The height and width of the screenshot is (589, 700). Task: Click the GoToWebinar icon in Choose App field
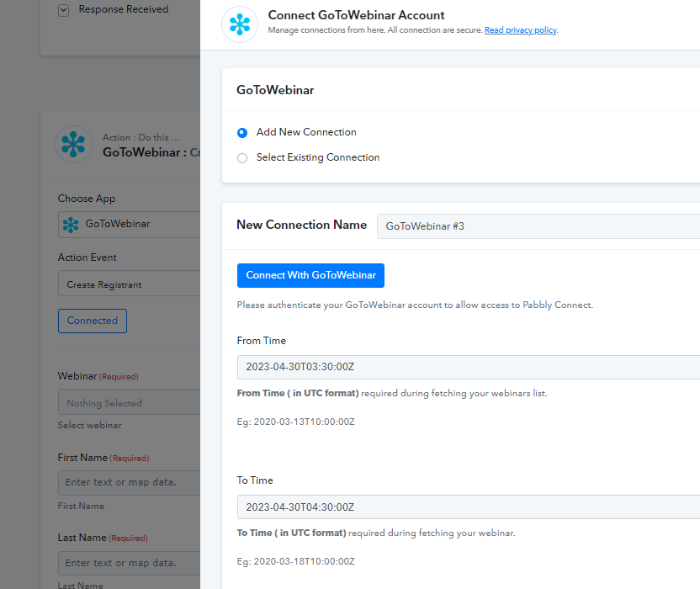click(71, 225)
